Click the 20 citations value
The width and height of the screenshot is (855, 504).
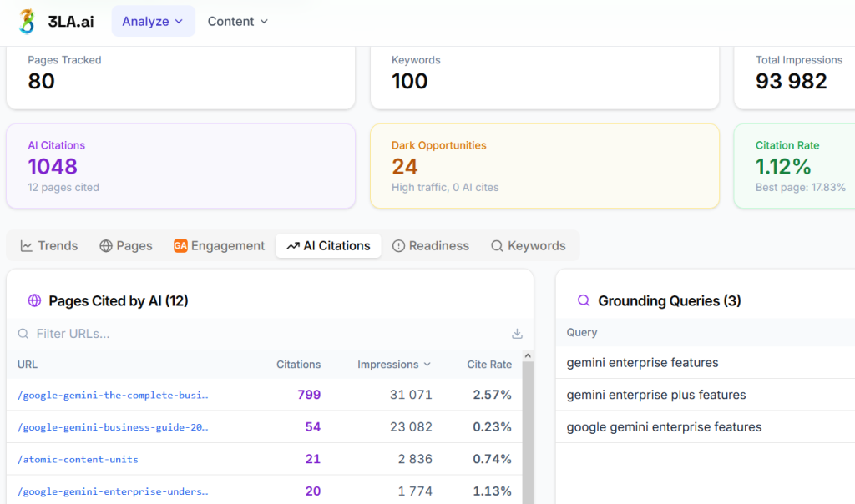pos(313,491)
